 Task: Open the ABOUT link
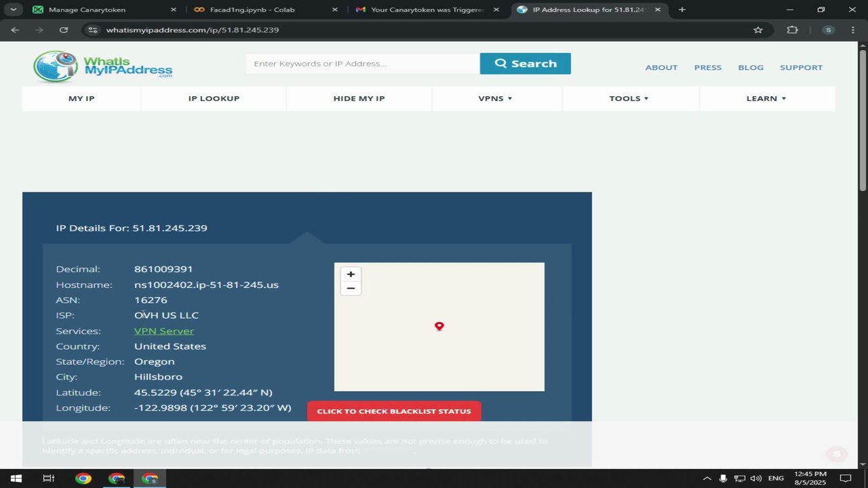[661, 67]
